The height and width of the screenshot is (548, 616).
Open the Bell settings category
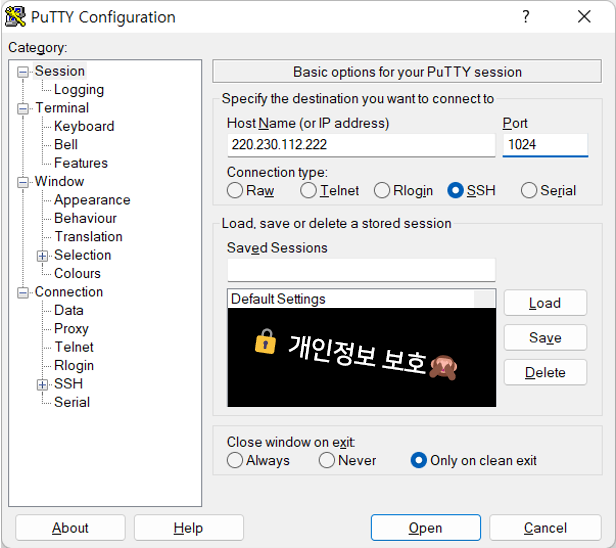(66, 145)
